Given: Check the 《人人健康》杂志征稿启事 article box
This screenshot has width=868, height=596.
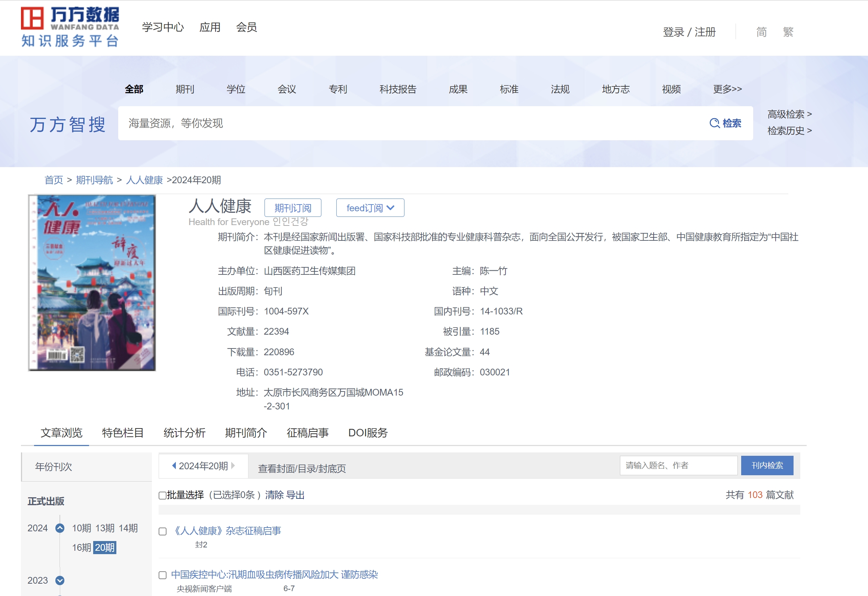Looking at the screenshot, I should click(x=162, y=531).
